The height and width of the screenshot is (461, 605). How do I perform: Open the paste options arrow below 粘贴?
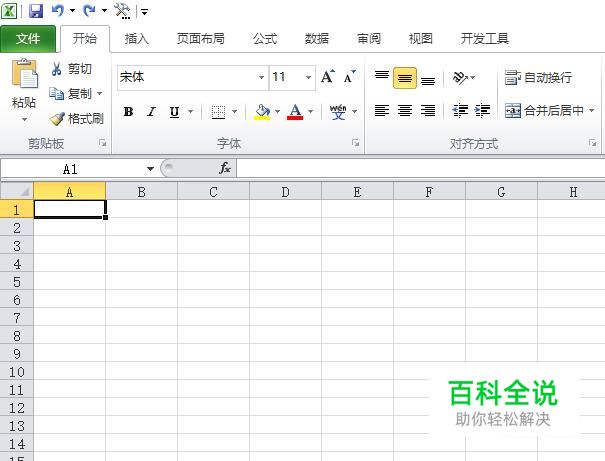24,119
